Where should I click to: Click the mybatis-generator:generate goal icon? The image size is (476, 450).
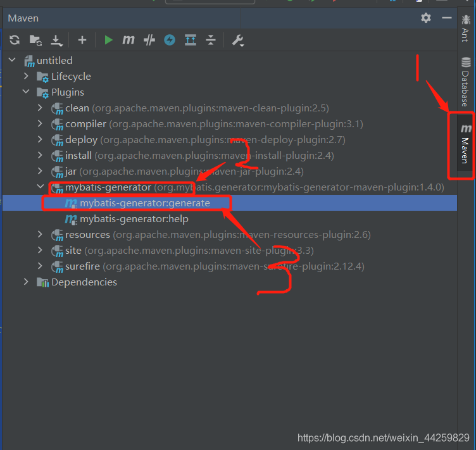pyautogui.click(x=72, y=203)
